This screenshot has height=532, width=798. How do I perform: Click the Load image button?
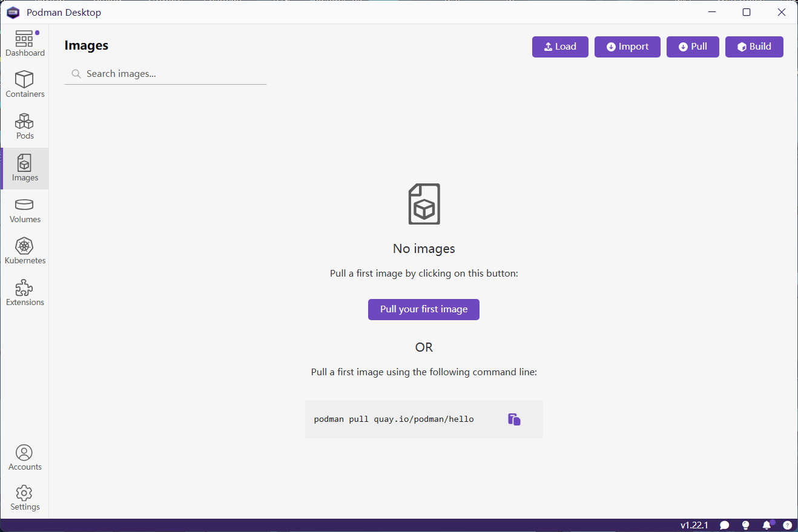pos(560,47)
